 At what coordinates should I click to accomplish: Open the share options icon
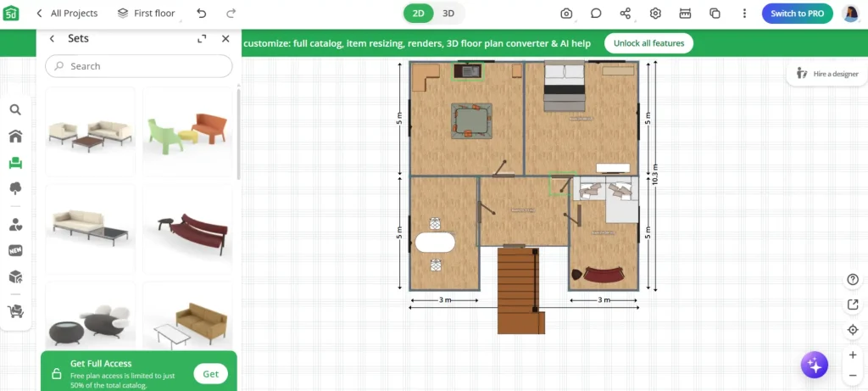tap(626, 14)
